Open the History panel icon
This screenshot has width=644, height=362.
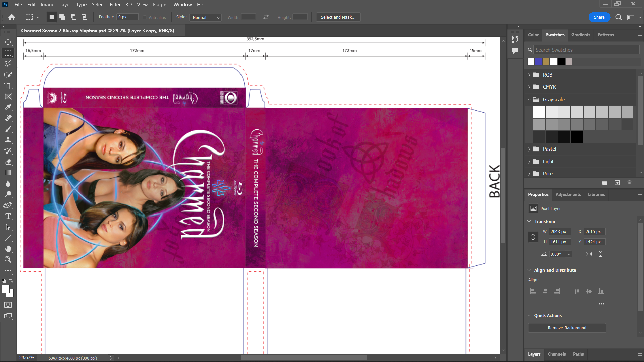[x=515, y=39]
